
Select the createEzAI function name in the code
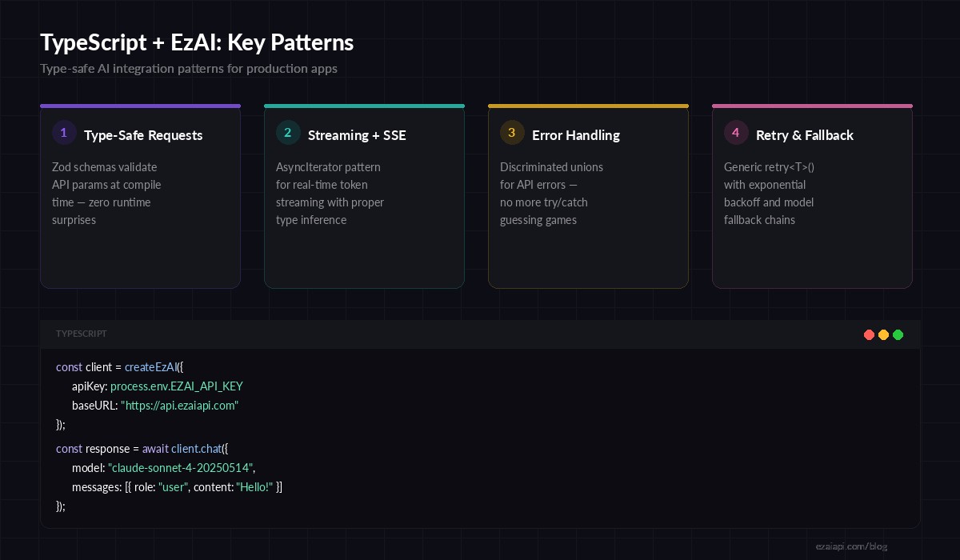click(150, 367)
